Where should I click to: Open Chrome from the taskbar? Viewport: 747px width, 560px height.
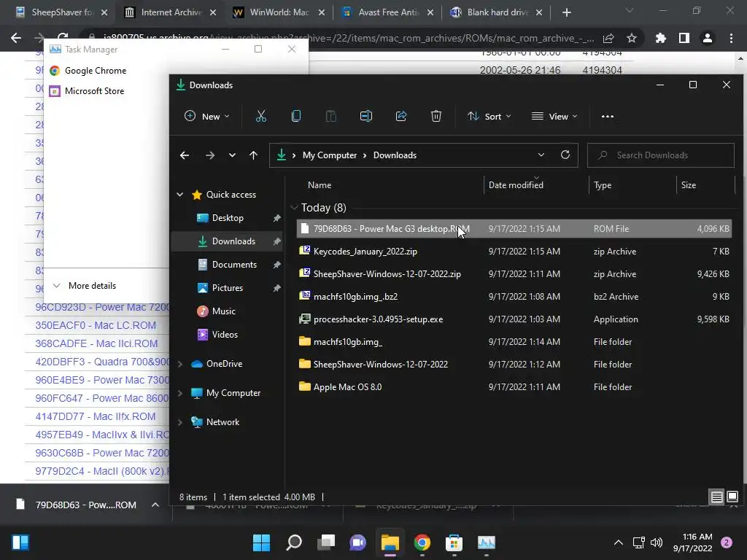(x=422, y=542)
